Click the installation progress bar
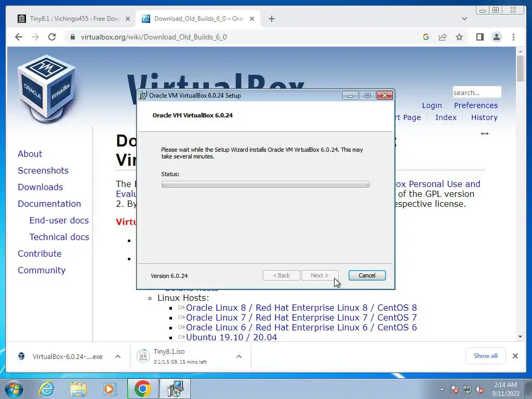Screen dimensions: 532x399 [265, 184]
